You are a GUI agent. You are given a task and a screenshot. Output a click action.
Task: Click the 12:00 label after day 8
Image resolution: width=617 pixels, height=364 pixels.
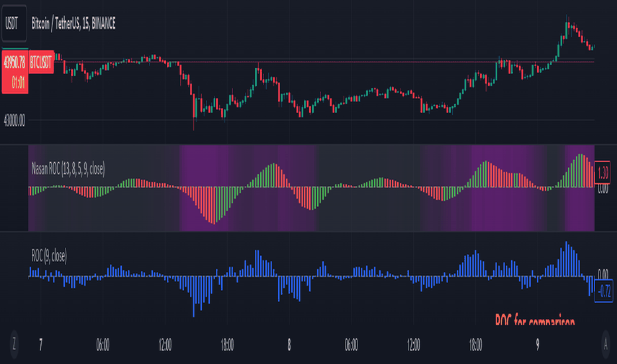coord(413,345)
